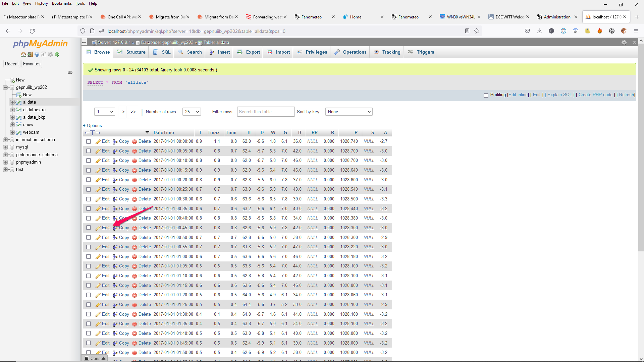Select the checkbox on the first data row
The height and width of the screenshot is (362, 644).
coord(89,141)
